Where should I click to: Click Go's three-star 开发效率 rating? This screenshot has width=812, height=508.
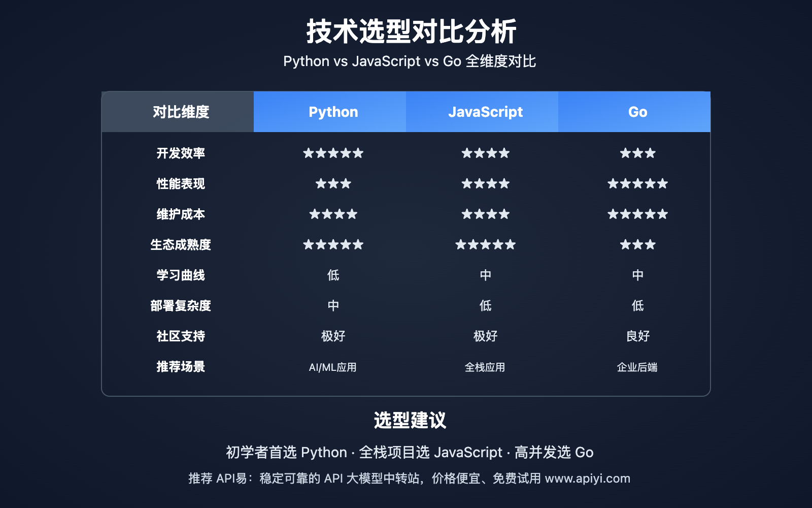(638, 153)
